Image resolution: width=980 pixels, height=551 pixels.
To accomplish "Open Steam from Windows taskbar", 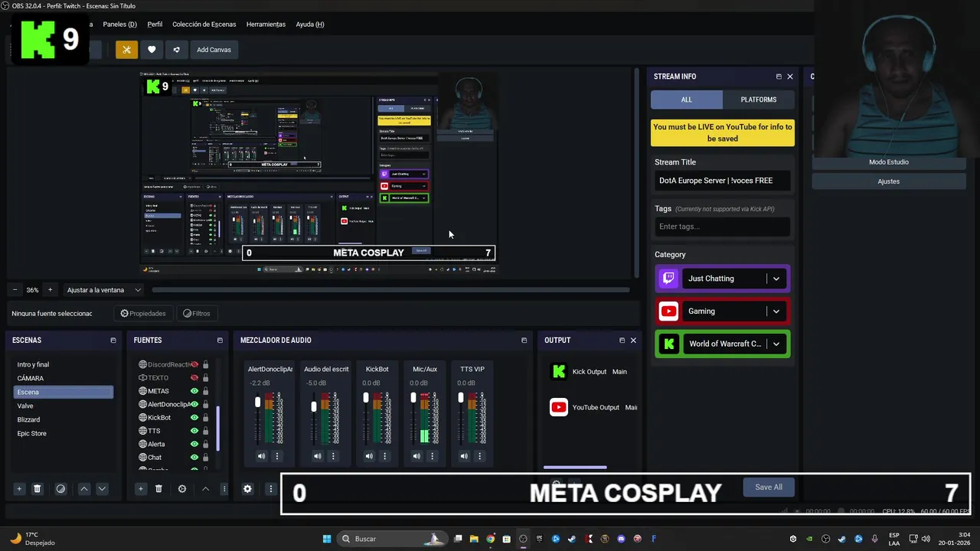I will 571,539.
